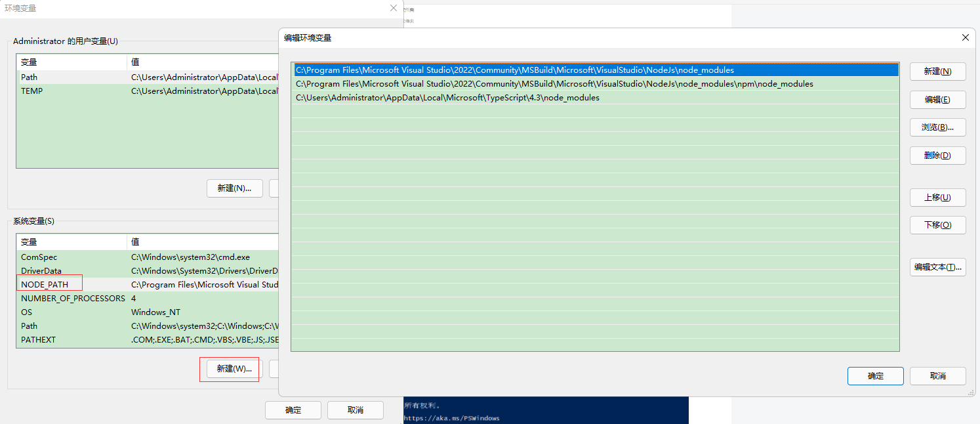Click 删除(D) to remove the selected entry
This screenshot has height=424, width=980.
pyautogui.click(x=937, y=155)
